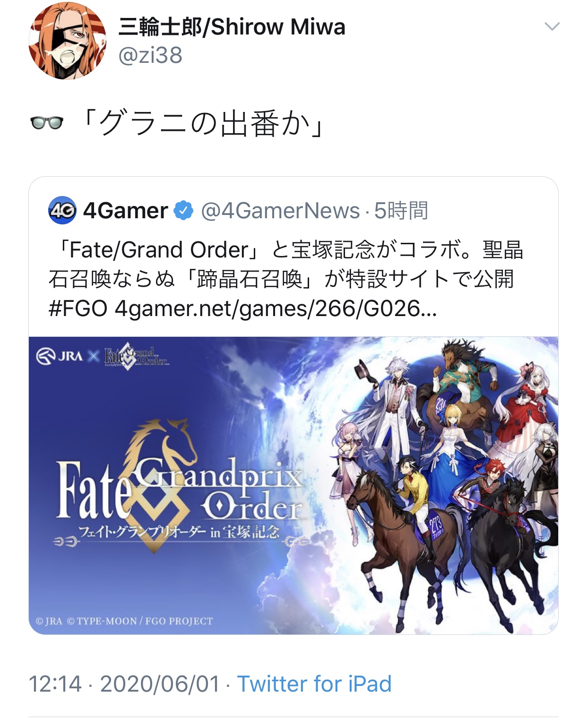
Task: Follow the 4gamer.net/games/266 article link
Action: (276, 309)
